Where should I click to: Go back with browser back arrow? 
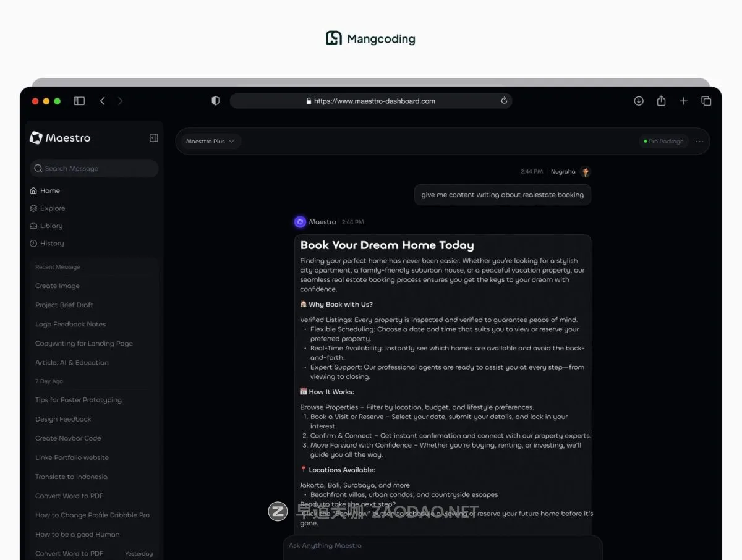coord(103,101)
